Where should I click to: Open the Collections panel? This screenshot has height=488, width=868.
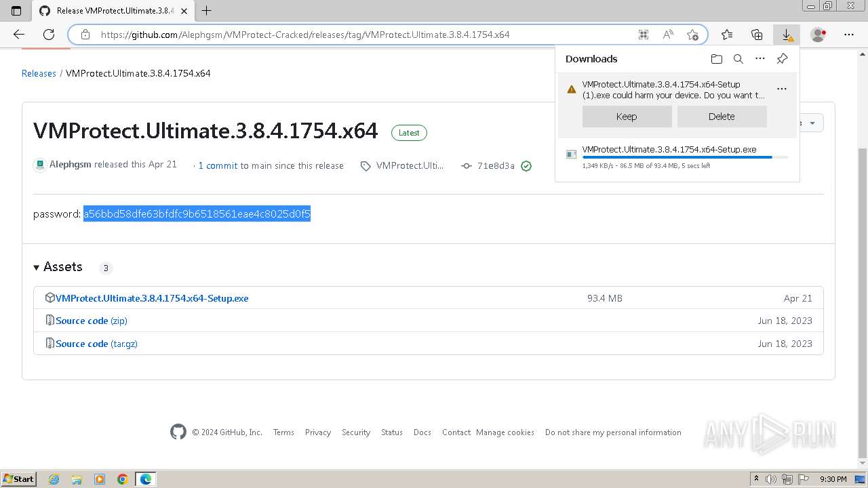[x=757, y=35]
